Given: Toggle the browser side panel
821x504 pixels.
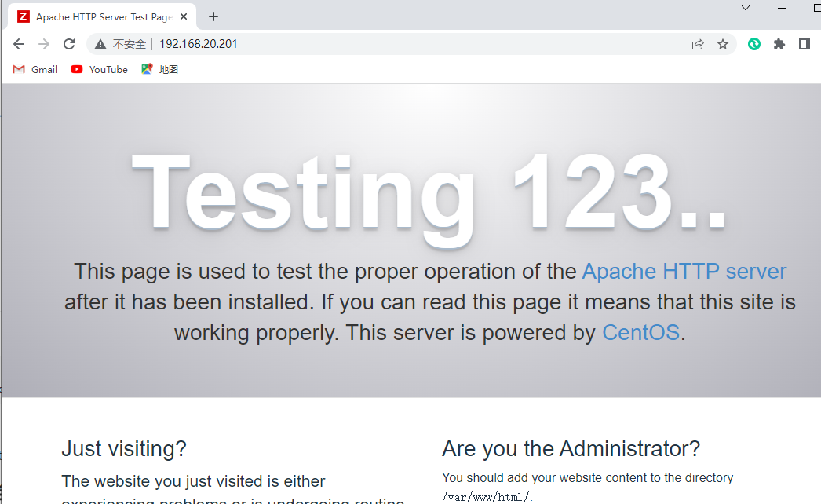Looking at the screenshot, I should (x=805, y=44).
